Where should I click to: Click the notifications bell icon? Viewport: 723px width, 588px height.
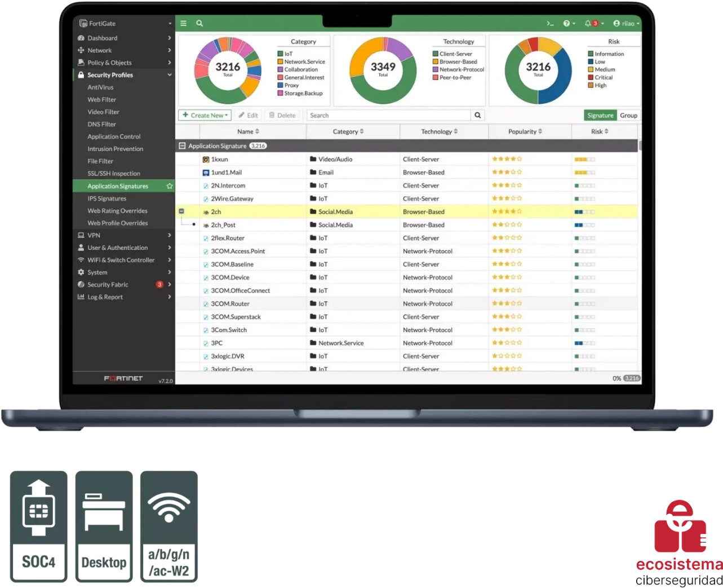(x=588, y=24)
